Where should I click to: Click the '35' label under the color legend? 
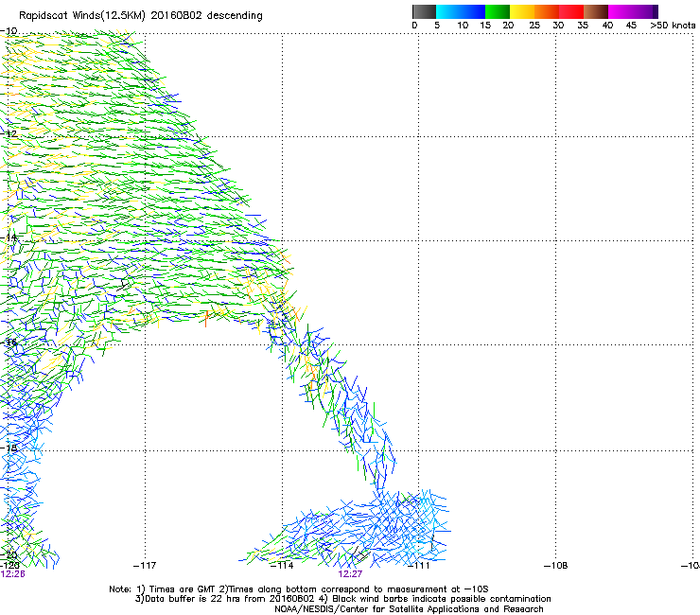(583, 26)
